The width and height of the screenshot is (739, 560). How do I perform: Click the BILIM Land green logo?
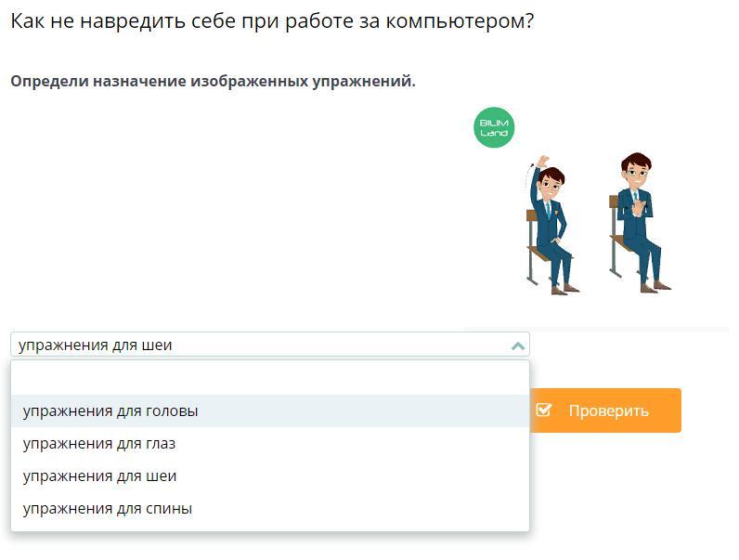coord(494,128)
